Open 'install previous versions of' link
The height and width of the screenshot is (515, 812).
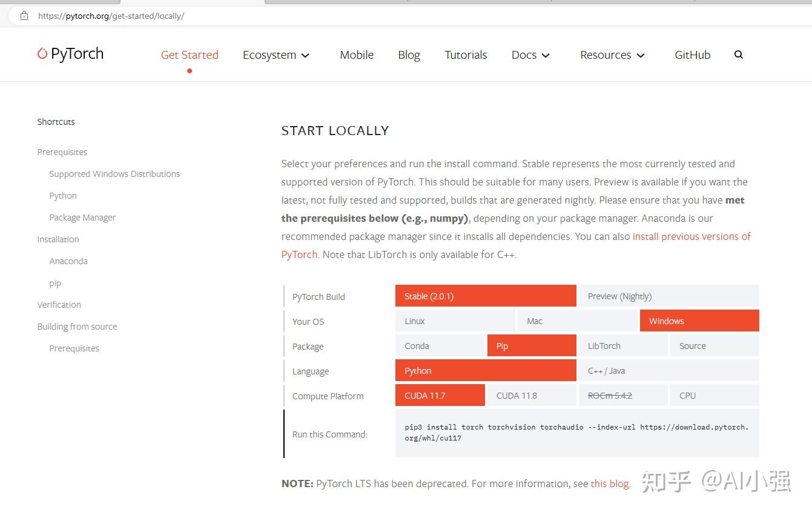click(692, 236)
